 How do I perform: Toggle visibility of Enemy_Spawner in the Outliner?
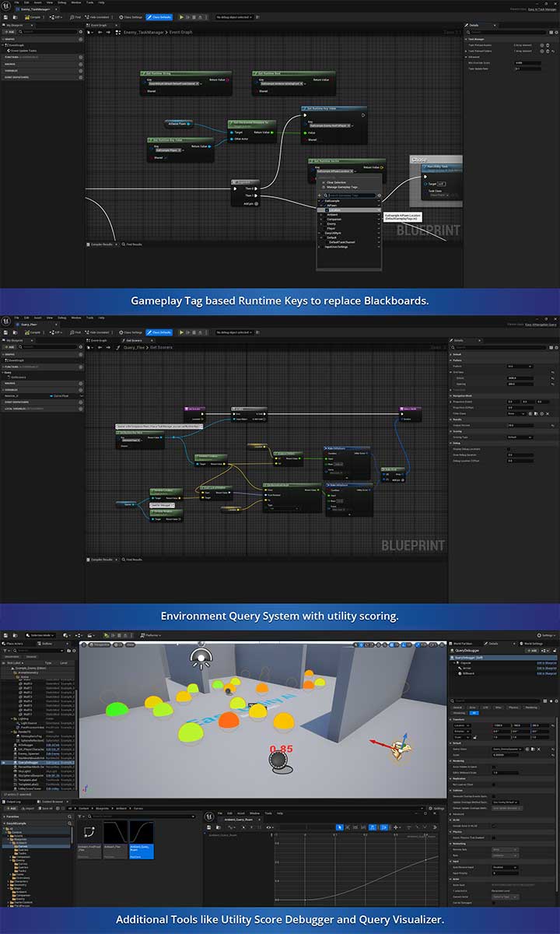coord(3,753)
